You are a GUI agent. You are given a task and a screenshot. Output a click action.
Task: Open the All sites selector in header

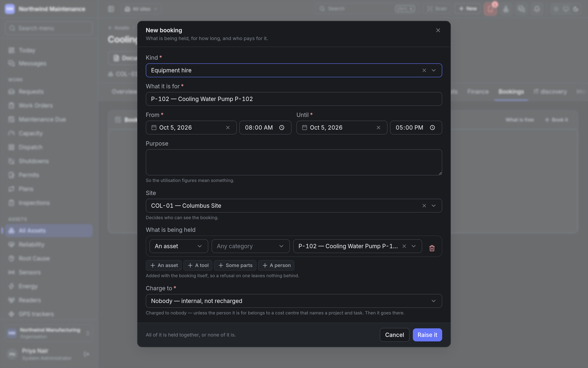tap(141, 9)
